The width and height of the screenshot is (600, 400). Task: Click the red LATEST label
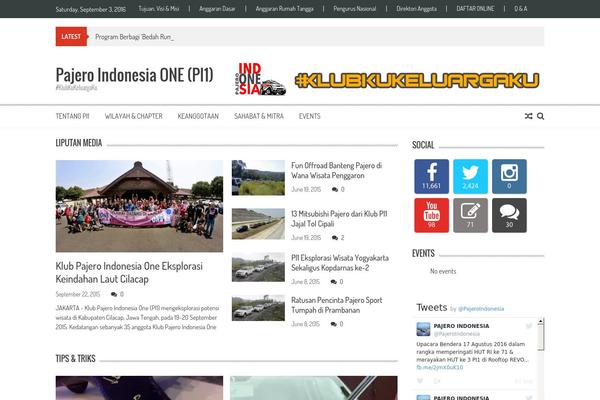click(71, 36)
